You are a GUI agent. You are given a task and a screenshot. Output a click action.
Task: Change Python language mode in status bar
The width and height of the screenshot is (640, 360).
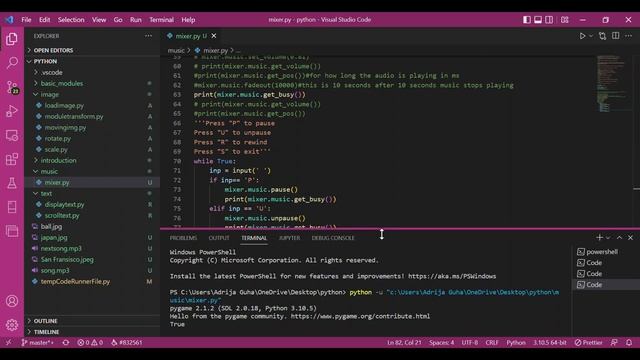[516, 342]
